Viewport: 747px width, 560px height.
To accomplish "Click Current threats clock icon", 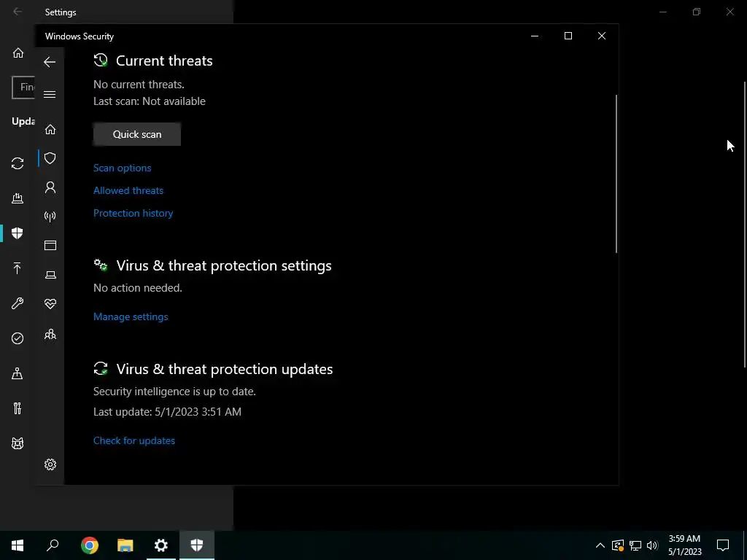I will tap(101, 60).
